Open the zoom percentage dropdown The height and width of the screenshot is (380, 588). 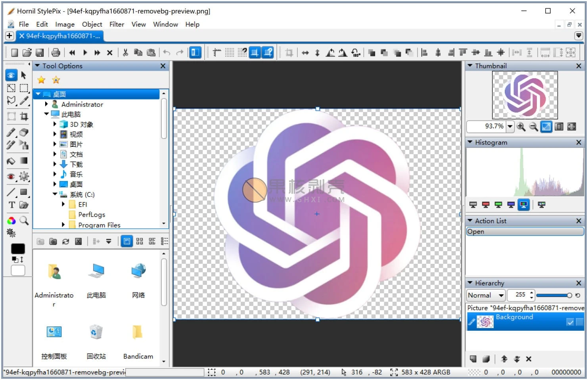(x=510, y=127)
